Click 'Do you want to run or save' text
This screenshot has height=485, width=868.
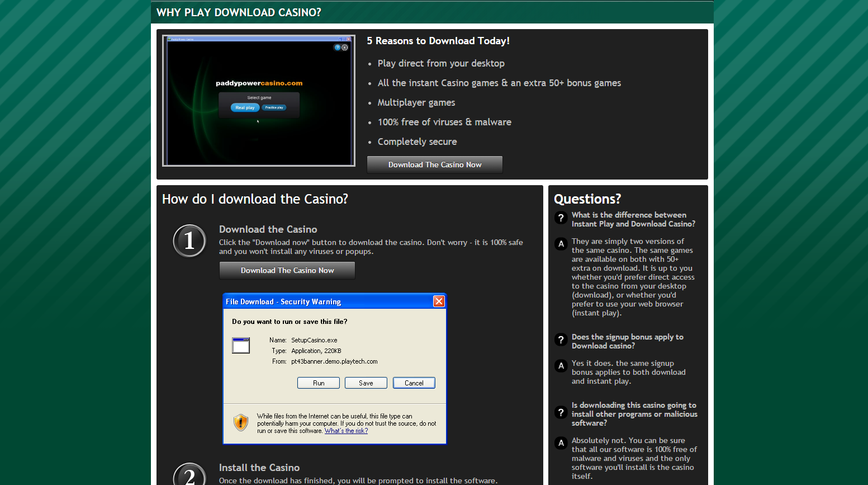[290, 322]
